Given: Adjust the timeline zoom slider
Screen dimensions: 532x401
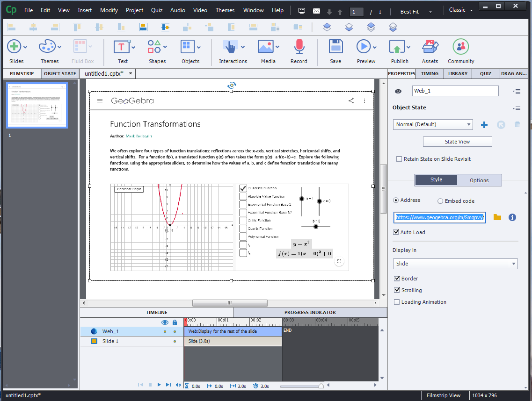Looking at the screenshot, I should point(321,386).
